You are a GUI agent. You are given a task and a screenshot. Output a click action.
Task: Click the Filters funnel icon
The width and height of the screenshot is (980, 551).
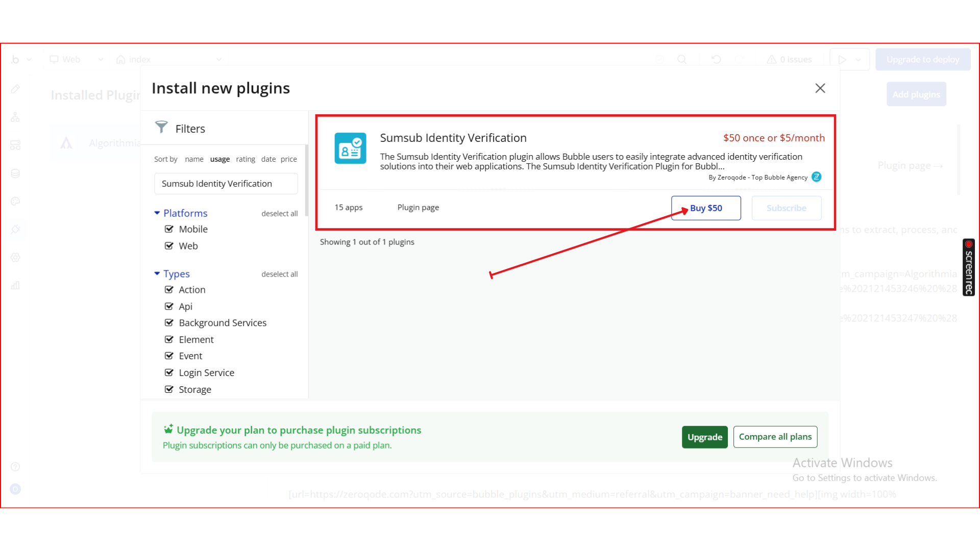(x=161, y=127)
